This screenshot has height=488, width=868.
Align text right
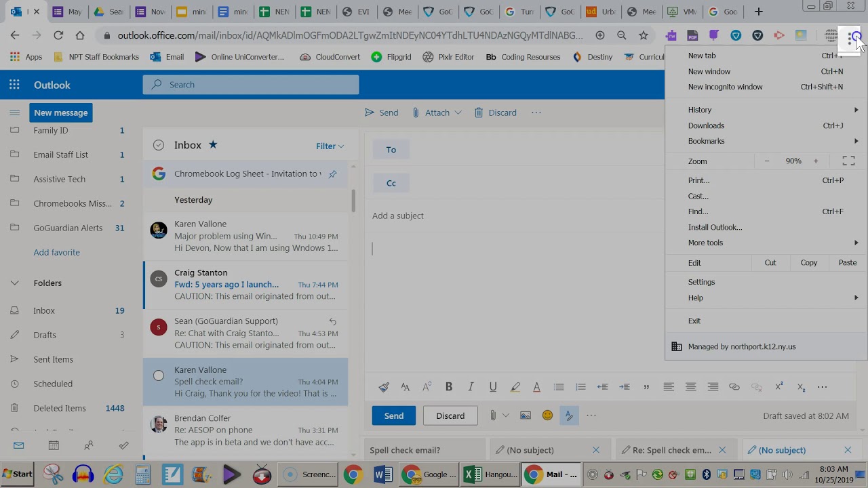click(x=713, y=387)
